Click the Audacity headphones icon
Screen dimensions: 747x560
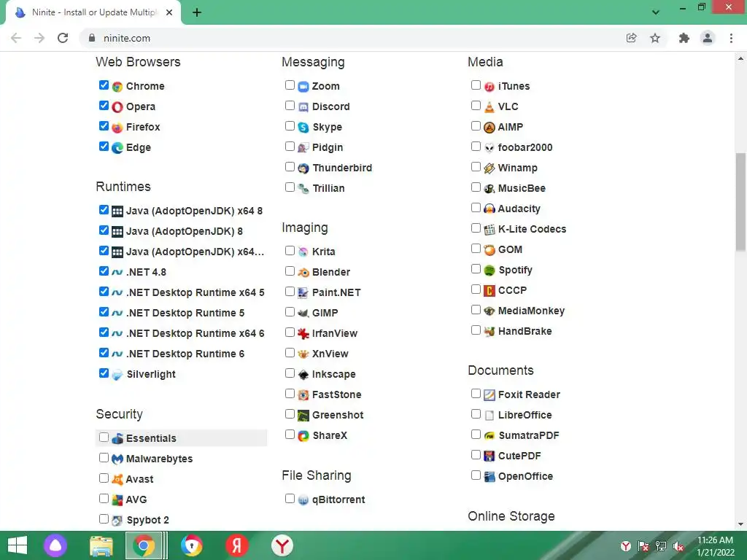pyautogui.click(x=489, y=209)
